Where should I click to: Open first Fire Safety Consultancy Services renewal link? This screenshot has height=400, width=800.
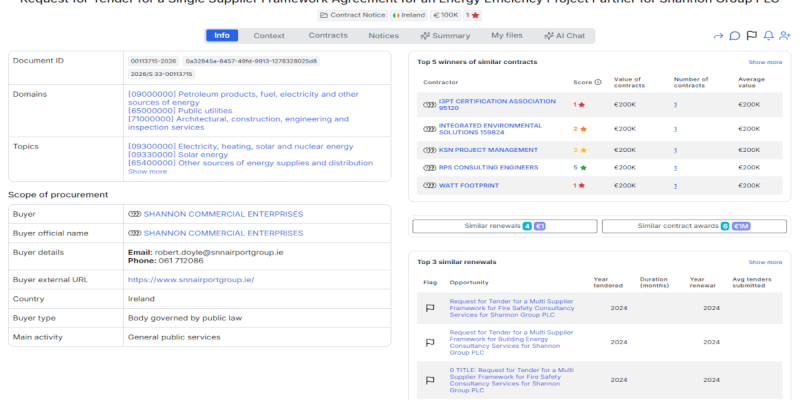click(512, 308)
